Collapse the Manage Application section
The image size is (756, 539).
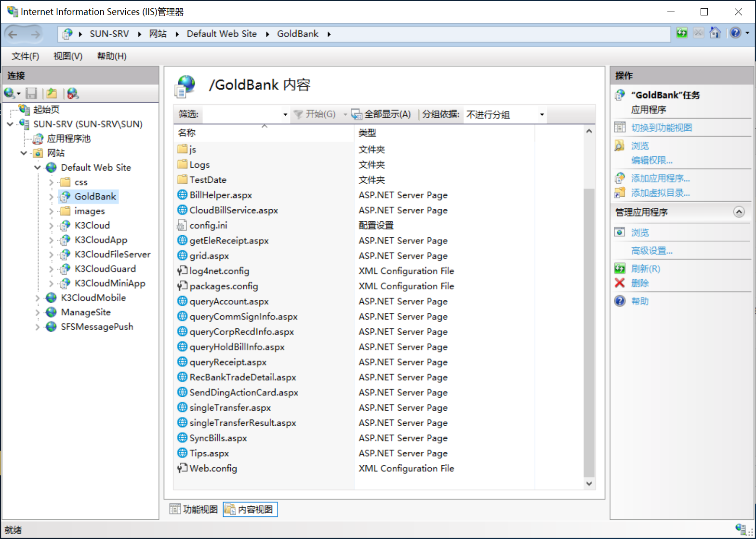[x=739, y=212]
